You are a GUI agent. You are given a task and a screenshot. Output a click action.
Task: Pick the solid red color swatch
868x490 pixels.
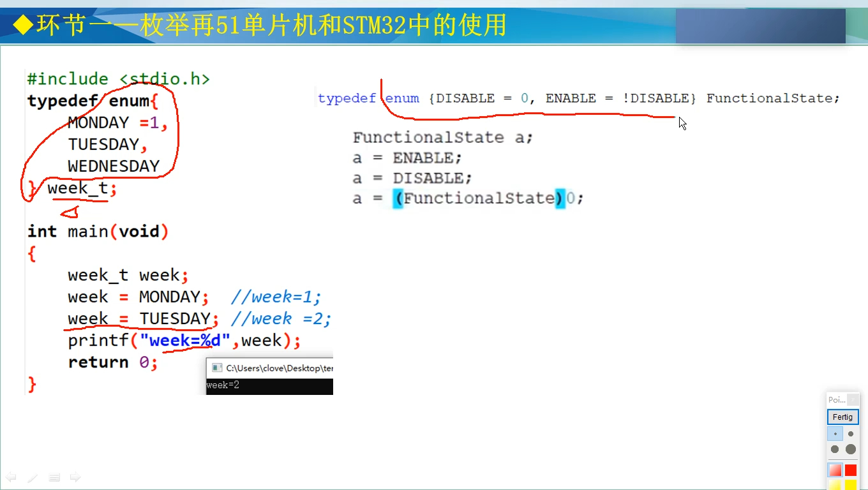point(851,470)
